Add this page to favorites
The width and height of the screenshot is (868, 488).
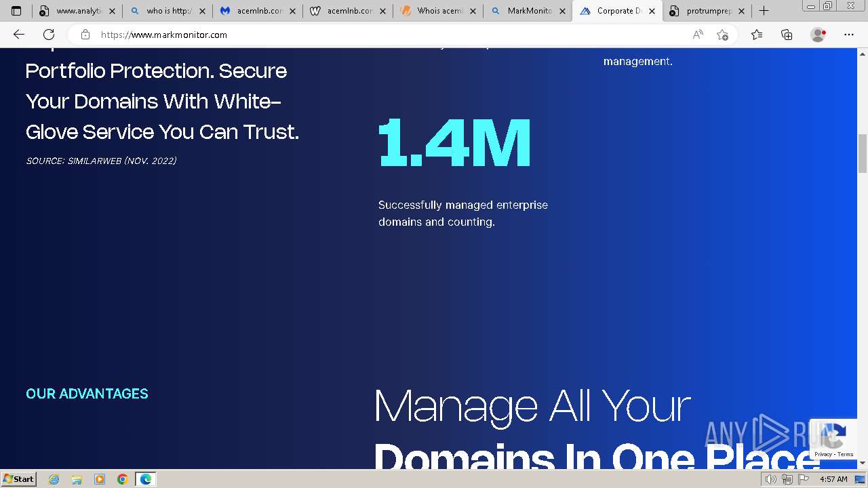coord(722,35)
